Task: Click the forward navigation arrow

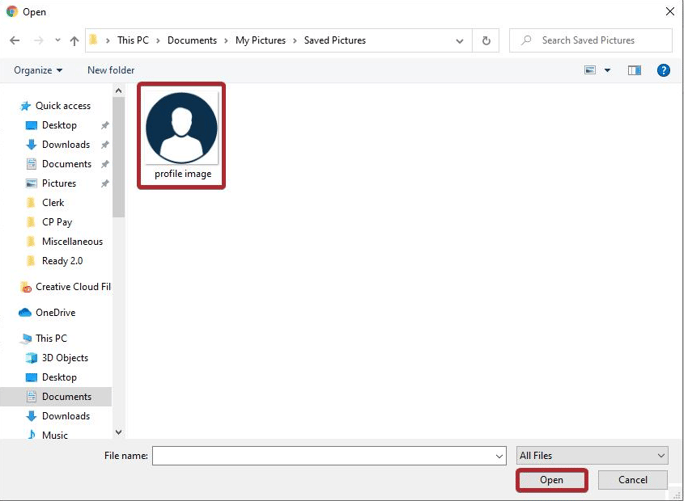Action: (x=39, y=41)
